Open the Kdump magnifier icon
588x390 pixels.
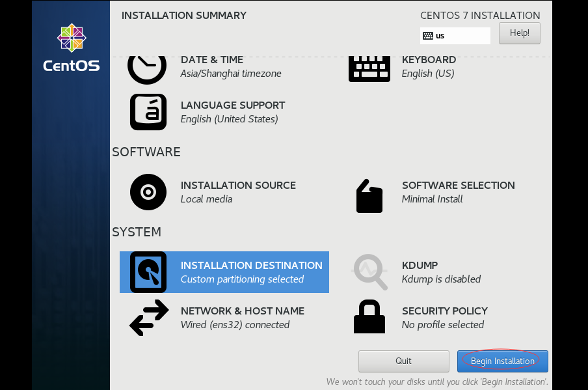point(369,272)
